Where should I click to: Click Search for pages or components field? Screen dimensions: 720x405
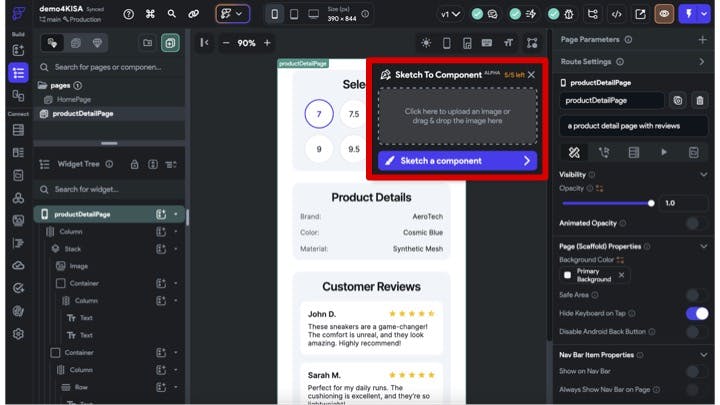click(109, 67)
